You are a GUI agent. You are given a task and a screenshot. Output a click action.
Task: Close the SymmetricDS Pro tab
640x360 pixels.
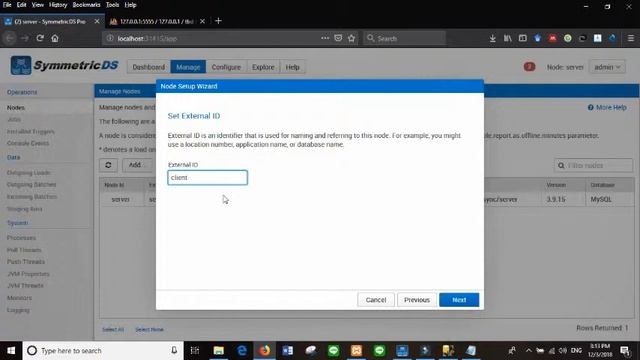97,21
